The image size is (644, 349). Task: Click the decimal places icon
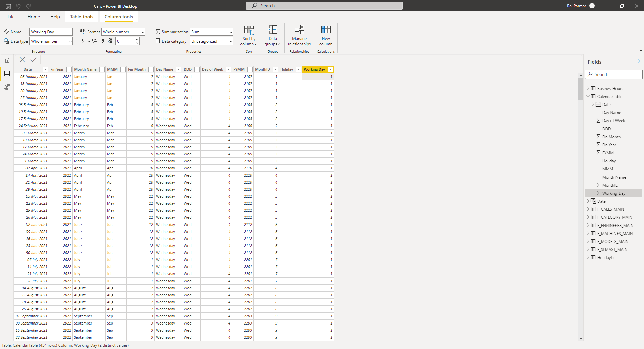(110, 41)
